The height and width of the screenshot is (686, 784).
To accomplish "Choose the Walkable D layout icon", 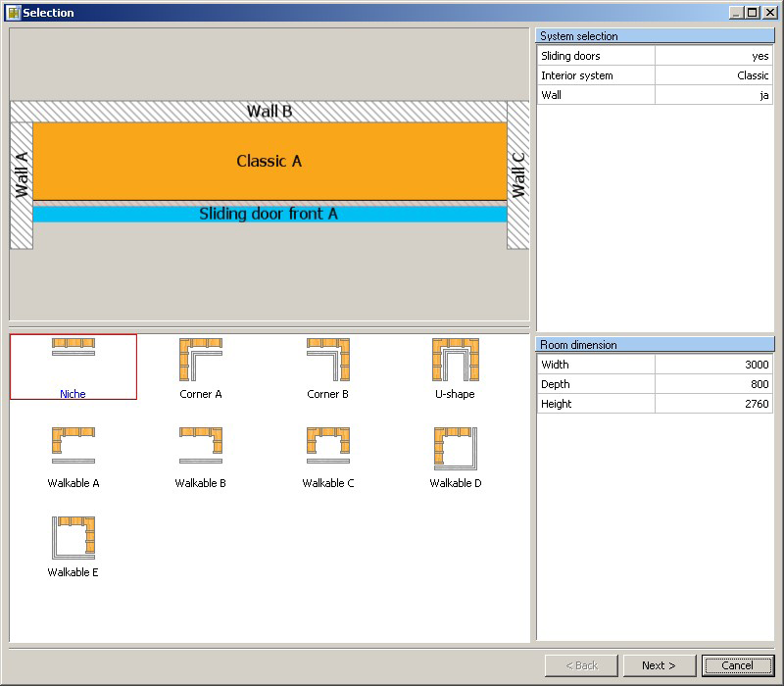I will pos(455,448).
